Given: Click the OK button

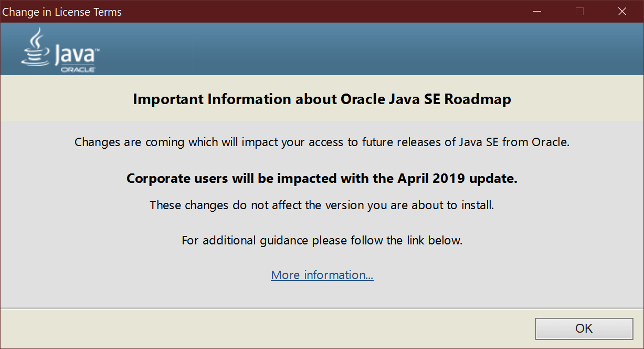Looking at the screenshot, I should pos(584,329).
